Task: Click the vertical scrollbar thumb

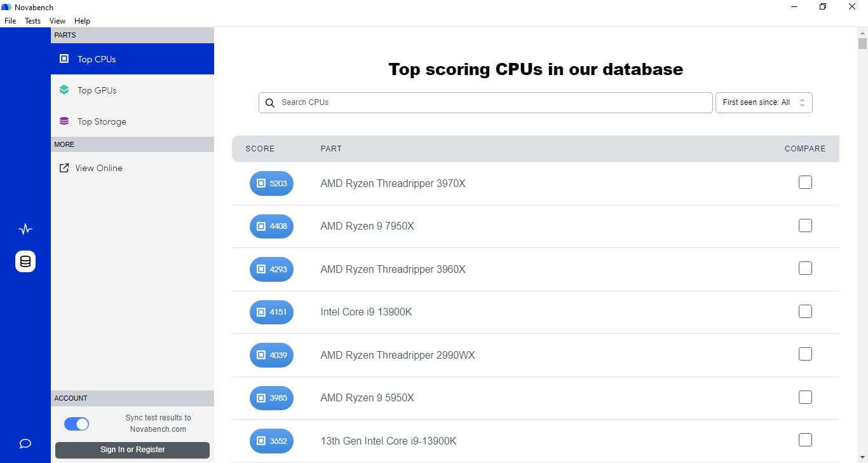Action: [x=862, y=43]
